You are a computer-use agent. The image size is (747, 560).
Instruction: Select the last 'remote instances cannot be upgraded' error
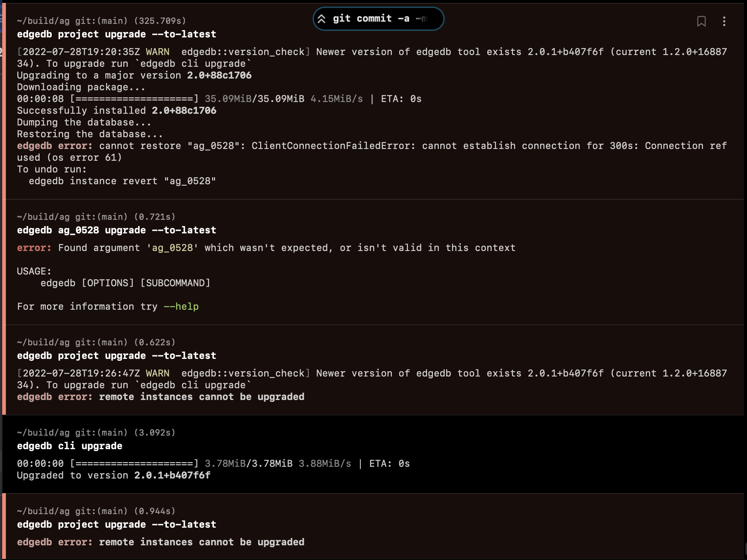point(201,542)
